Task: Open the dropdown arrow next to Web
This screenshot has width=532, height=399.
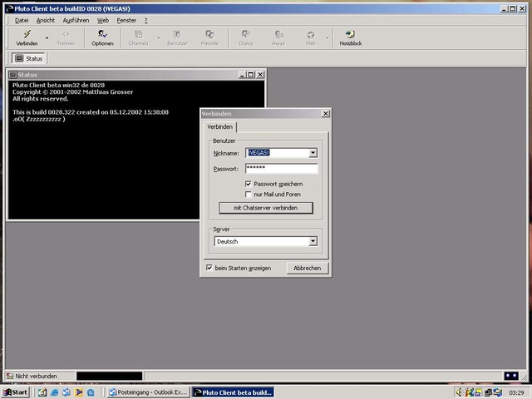Action: coord(328,38)
